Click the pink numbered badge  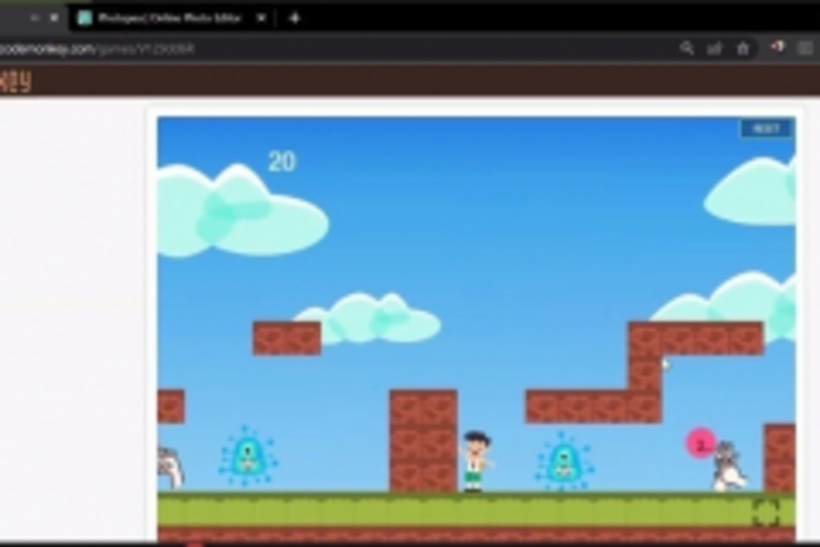pos(700,443)
